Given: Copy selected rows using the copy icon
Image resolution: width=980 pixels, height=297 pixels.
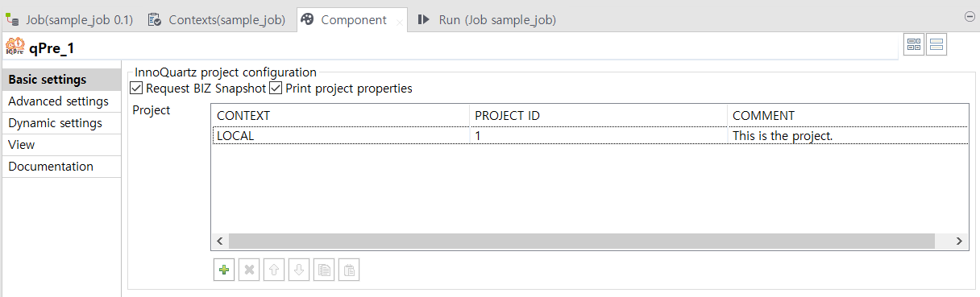Looking at the screenshot, I should pos(324,270).
